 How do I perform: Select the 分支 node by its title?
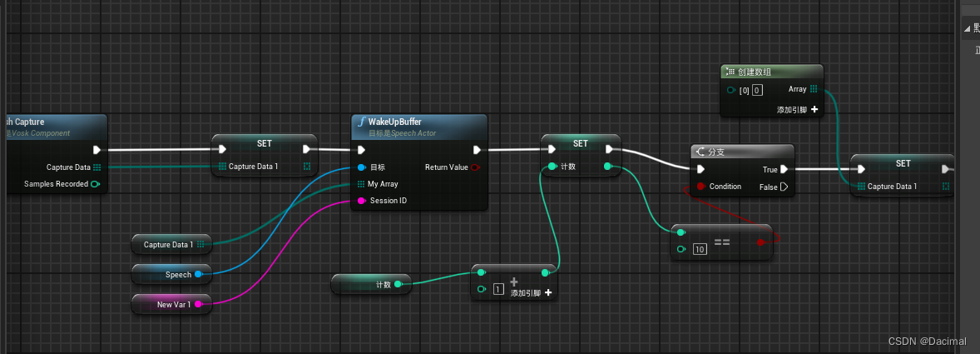point(717,152)
